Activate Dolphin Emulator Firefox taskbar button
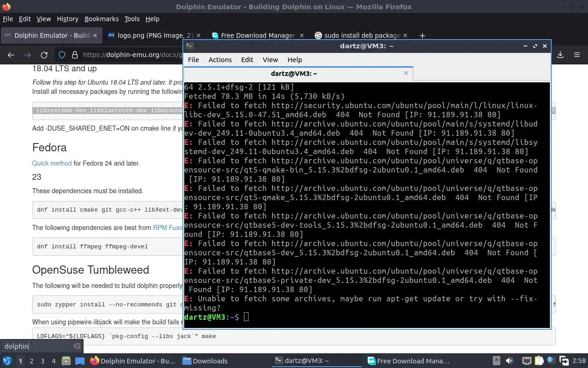The height and width of the screenshot is (368, 588). coord(133,361)
